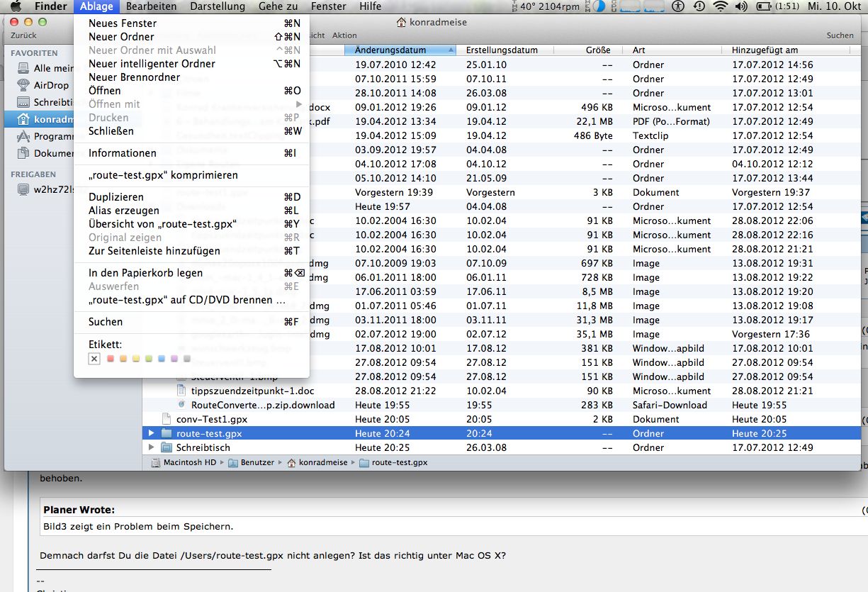Expand the route-test.gpx folder triangle

151,433
